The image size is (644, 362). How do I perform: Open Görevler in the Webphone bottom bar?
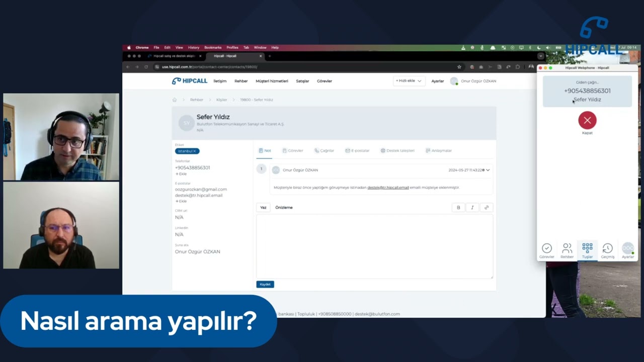click(547, 250)
